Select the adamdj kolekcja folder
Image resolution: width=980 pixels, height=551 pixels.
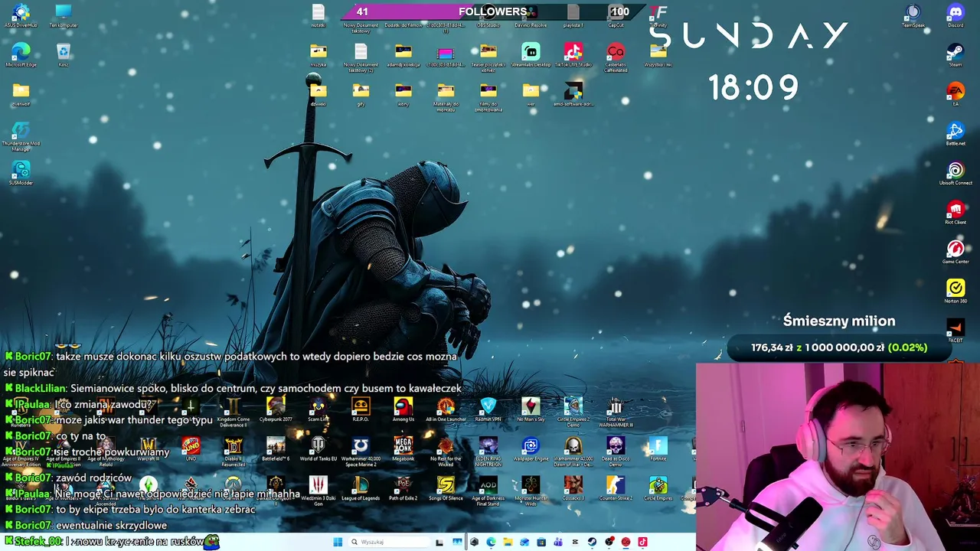(403, 55)
